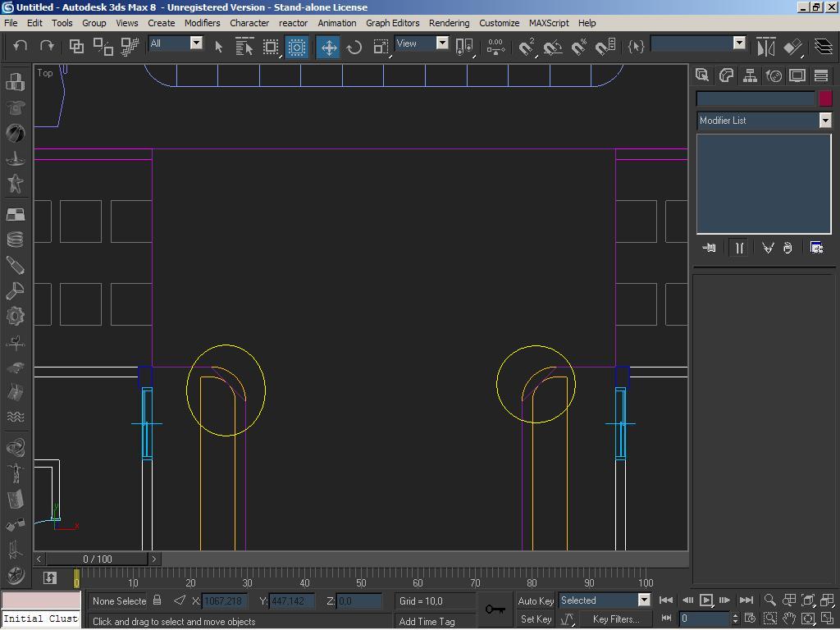Open Edit Named Selection Sets icon

[x=636, y=47]
